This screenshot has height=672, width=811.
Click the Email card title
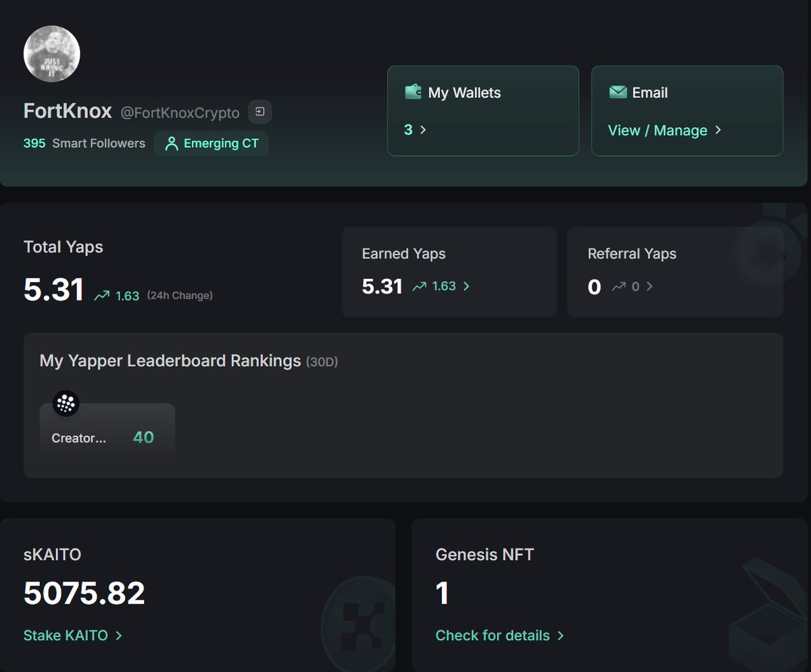[650, 93]
